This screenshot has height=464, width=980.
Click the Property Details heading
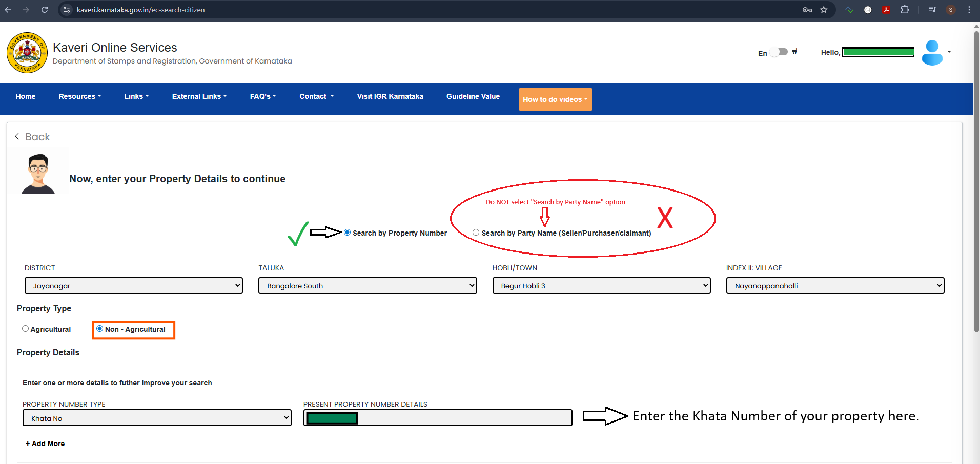48,352
